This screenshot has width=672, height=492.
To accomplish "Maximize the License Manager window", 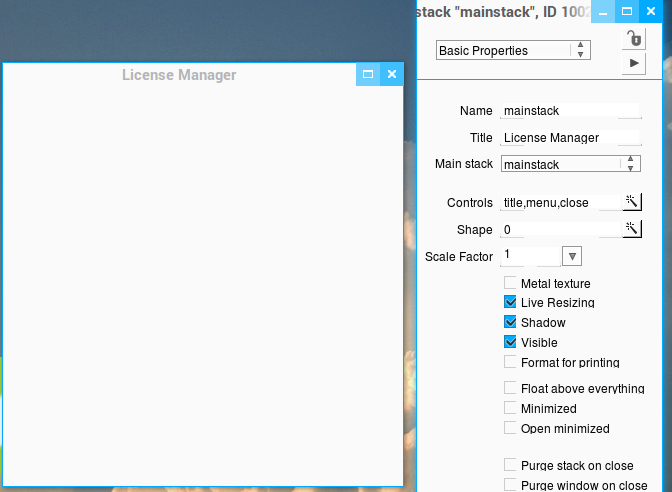I will 368,74.
